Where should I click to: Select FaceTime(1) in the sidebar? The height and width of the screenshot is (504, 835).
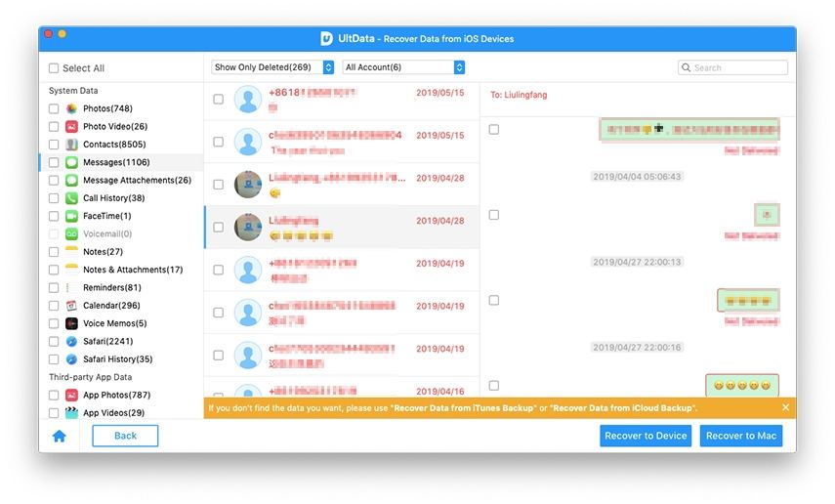121,216
